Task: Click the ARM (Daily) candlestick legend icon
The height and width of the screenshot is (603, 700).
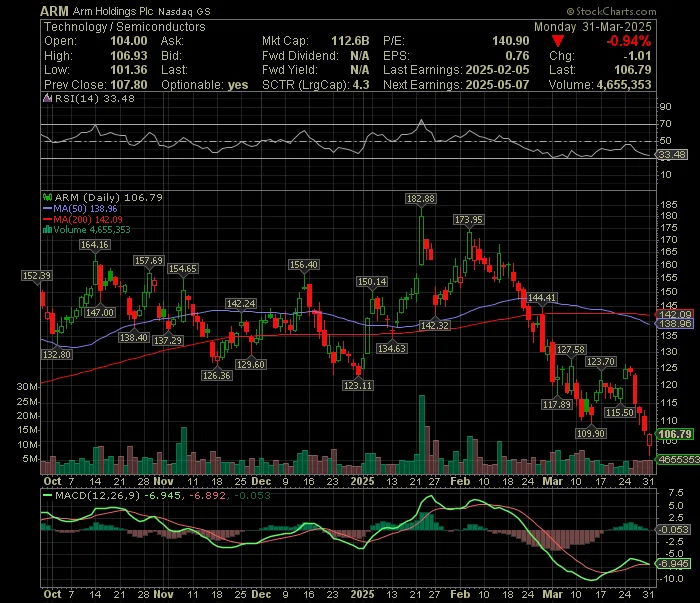Action: [47, 197]
